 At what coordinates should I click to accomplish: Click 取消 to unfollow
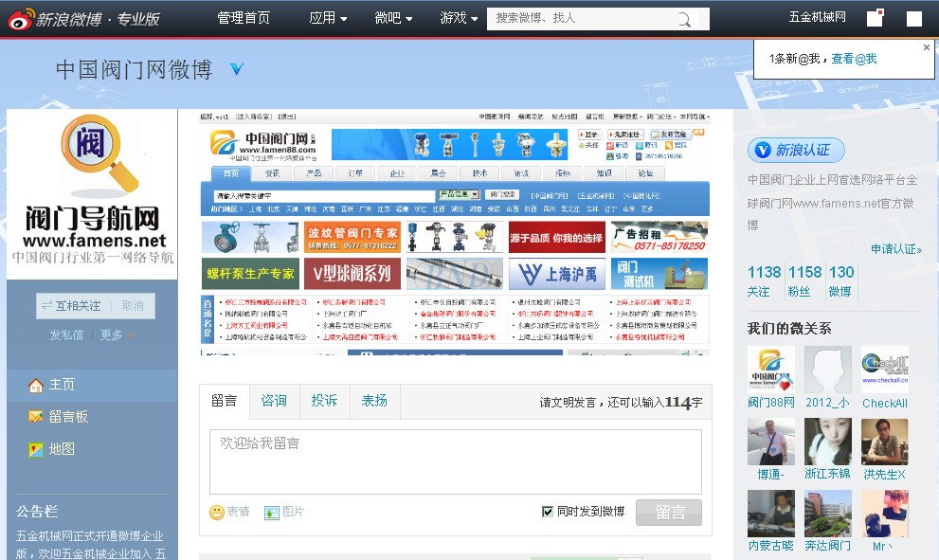click(133, 306)
